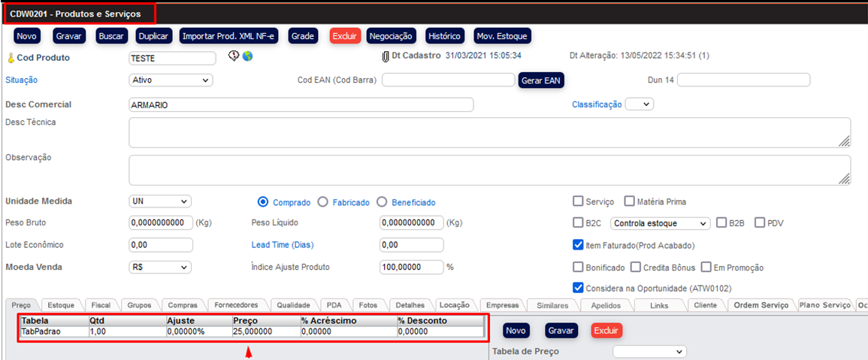This screenshot has height=360, width=868.
Task: Click the globe icon beside Cod Produto
Action: [247, 56]
